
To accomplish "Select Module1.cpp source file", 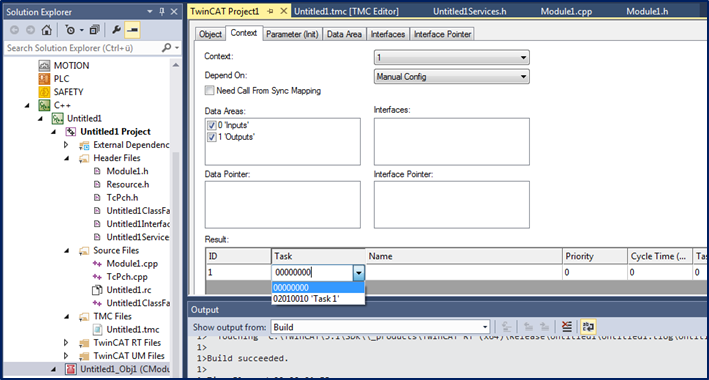I will coord(132,263).
